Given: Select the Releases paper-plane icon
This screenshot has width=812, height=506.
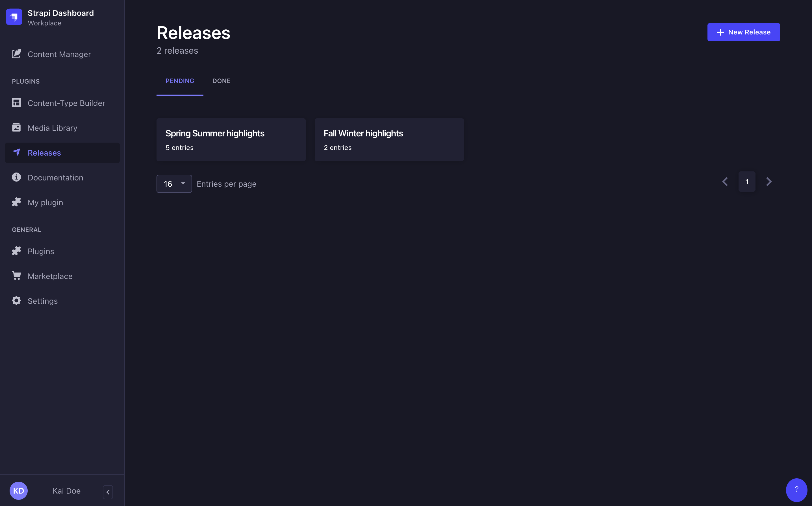Looking at the screenshot, I should 16,152.
